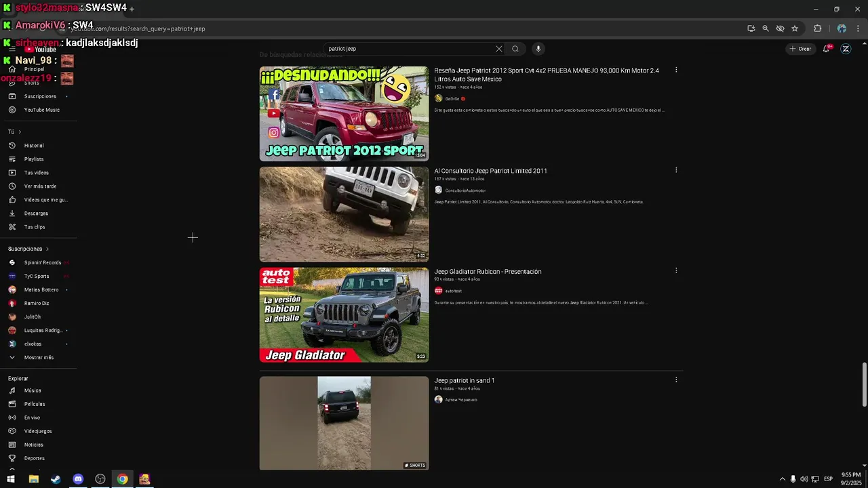Open title Reseña Jeep Patriot 2012 Sport
The height and width of the screenshot is (488, 868).
point(547,75)
